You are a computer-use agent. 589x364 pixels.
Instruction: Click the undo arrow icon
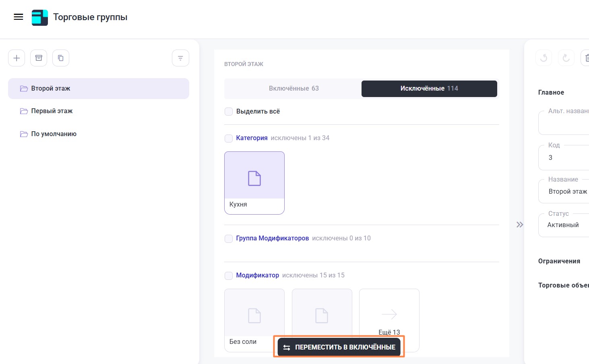tap(544, 58)
